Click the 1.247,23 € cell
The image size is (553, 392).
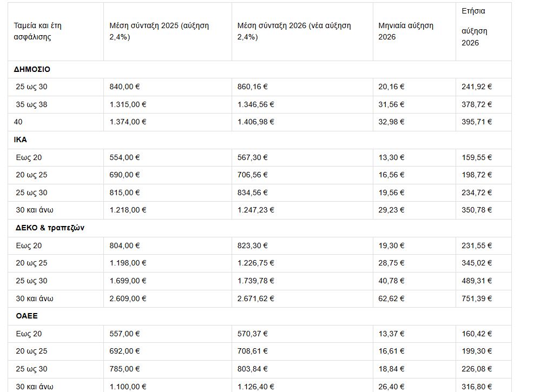pyautogui.click(x=255, y=210)
